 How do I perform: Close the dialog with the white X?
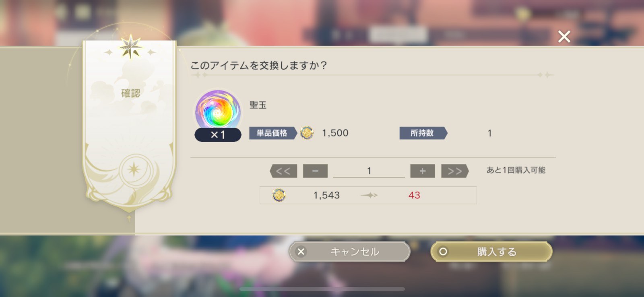[564, 37]
